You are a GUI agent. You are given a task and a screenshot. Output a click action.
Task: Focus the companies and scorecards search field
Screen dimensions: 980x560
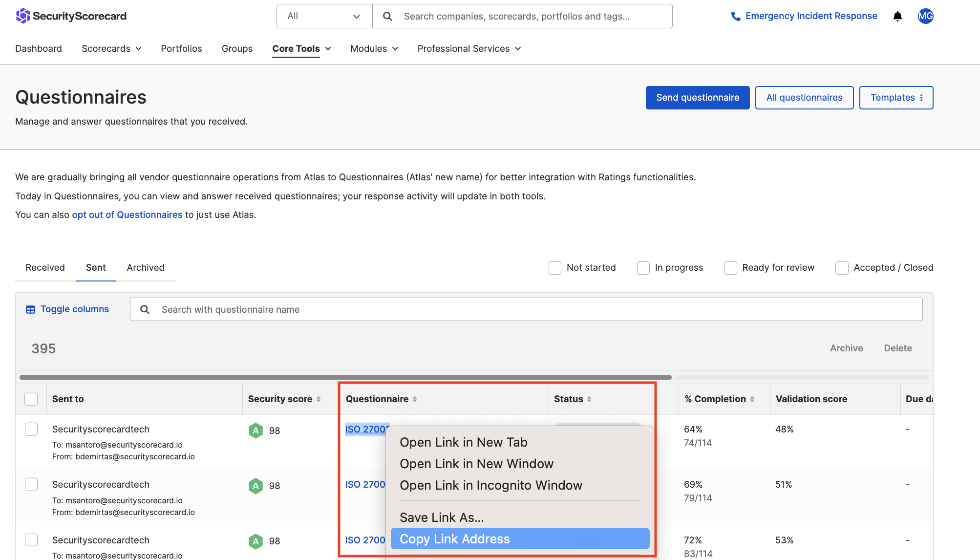pyautogui.click(x=522, y=16)
